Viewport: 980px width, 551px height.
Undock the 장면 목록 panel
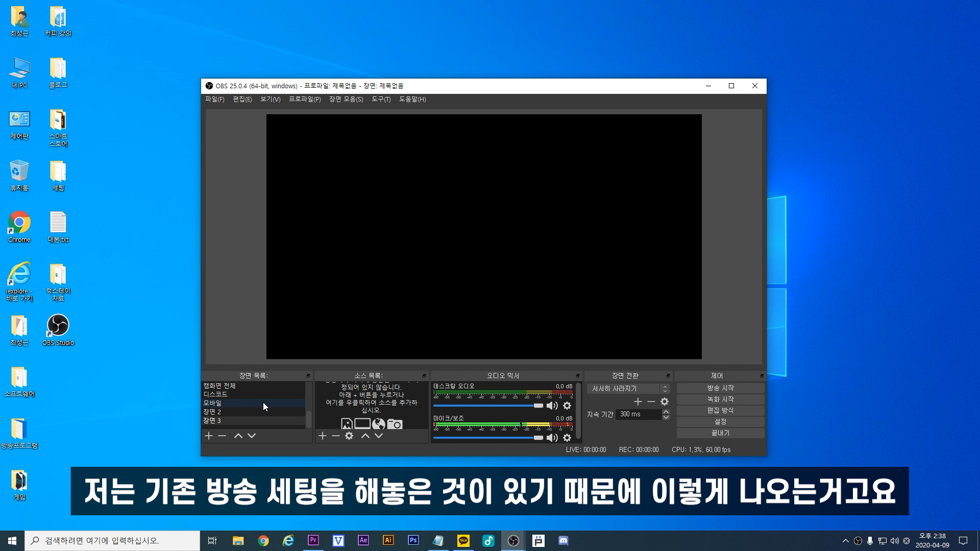(x=308, y=375)
